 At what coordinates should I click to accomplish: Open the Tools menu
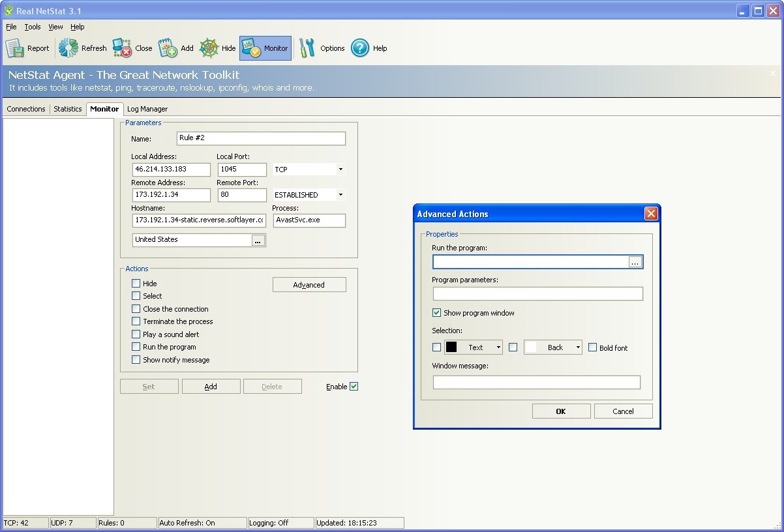(32, 27)
